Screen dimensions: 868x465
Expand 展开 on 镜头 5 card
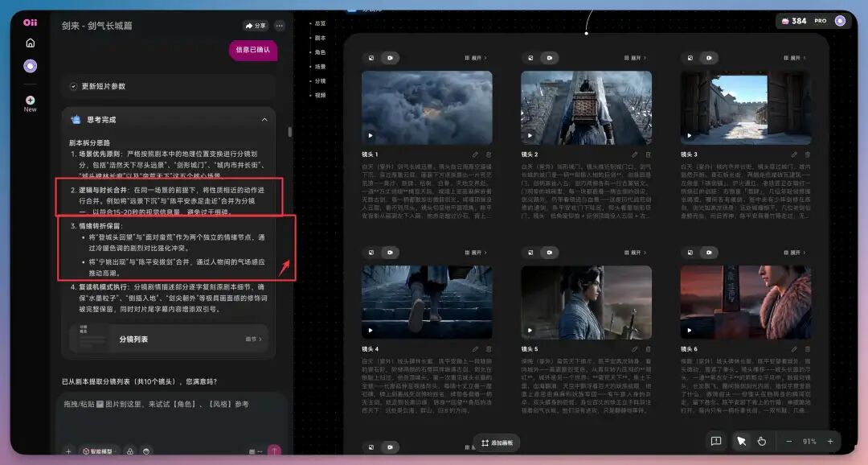point(636,252)
